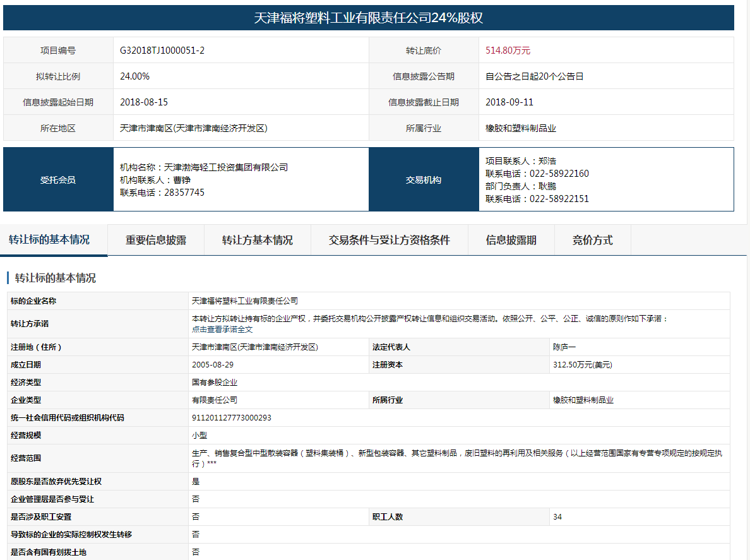Screen dimensions: 750x560
Task: Click the 职工人数 label
Action: point(388,517)
